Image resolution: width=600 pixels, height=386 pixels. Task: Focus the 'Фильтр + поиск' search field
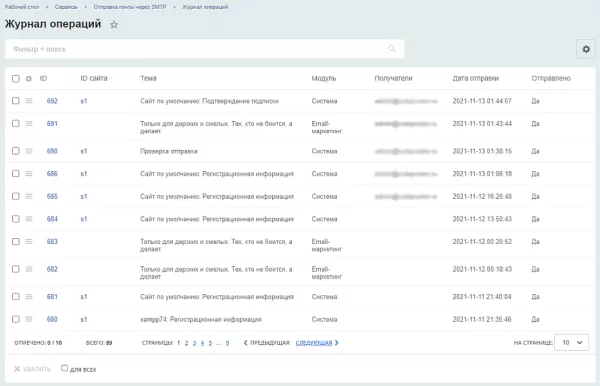204,49
